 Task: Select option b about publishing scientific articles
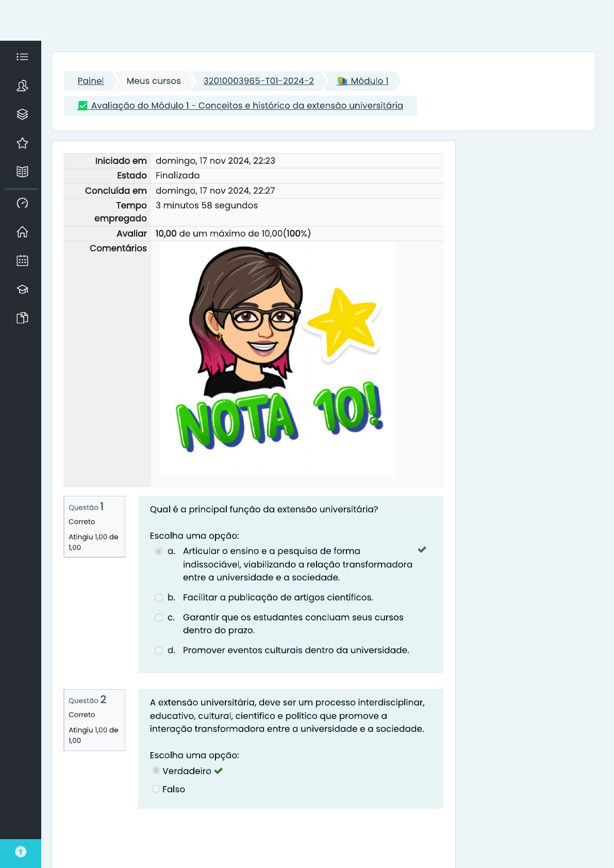pyautogui.click(x=159, y=598)
